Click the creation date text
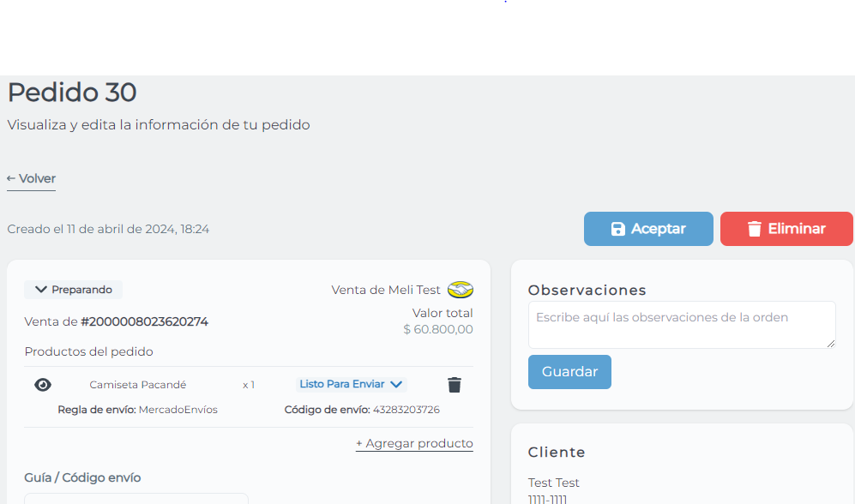Viewport: 855px width, 504px height. pos(108,229)
